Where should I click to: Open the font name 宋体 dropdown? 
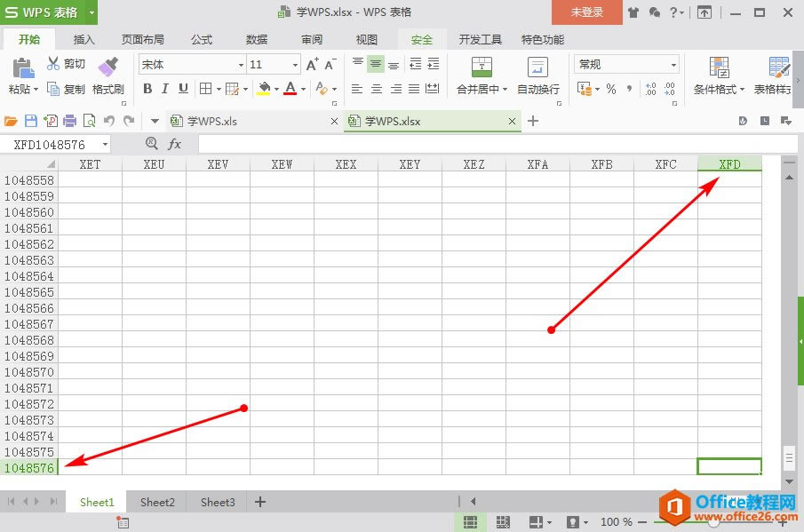tap(240, 63)
